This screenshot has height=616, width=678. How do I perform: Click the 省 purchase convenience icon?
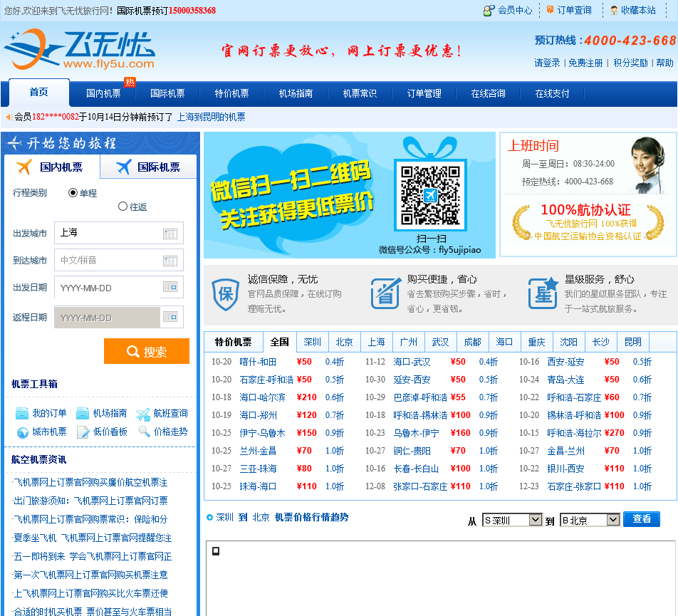[385, 293]
